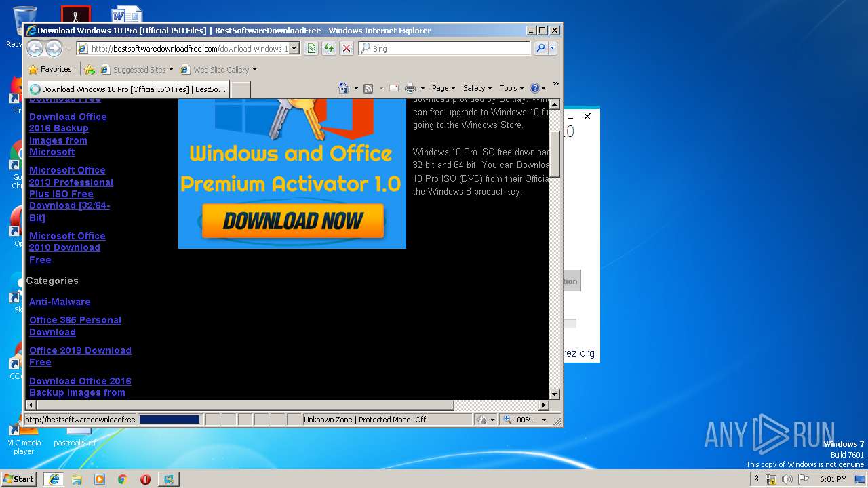The width and height of the screenshot is (868, 488).
Task: Expand the address bar autocomplete dropdown
Action: coord(294,49)
